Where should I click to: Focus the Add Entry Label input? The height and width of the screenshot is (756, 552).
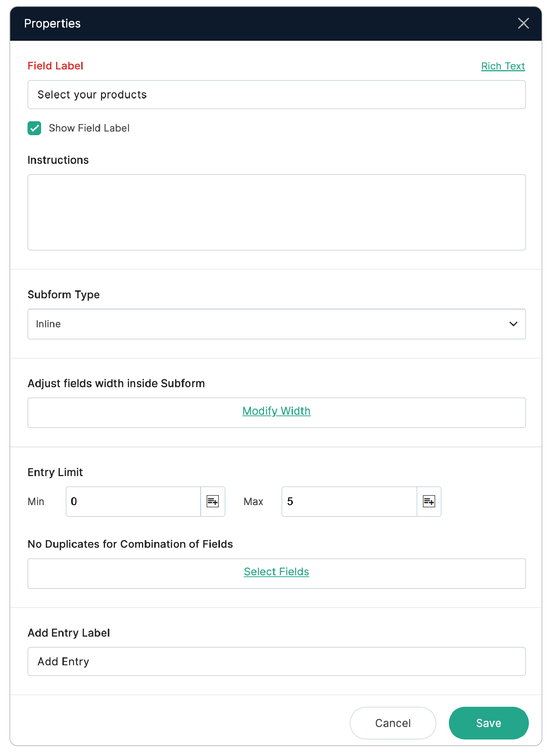[x=276, y=662]
